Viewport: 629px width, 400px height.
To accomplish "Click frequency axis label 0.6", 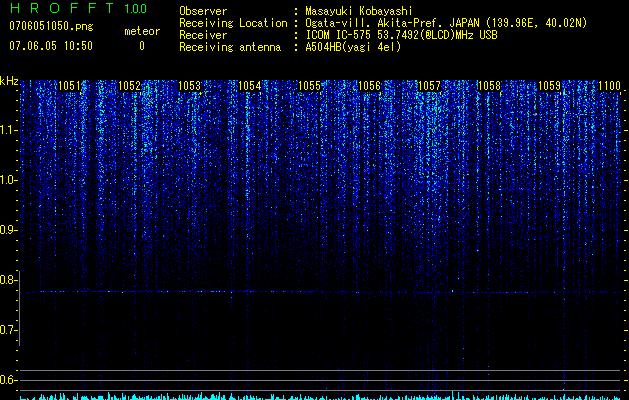I will (8, 380).
